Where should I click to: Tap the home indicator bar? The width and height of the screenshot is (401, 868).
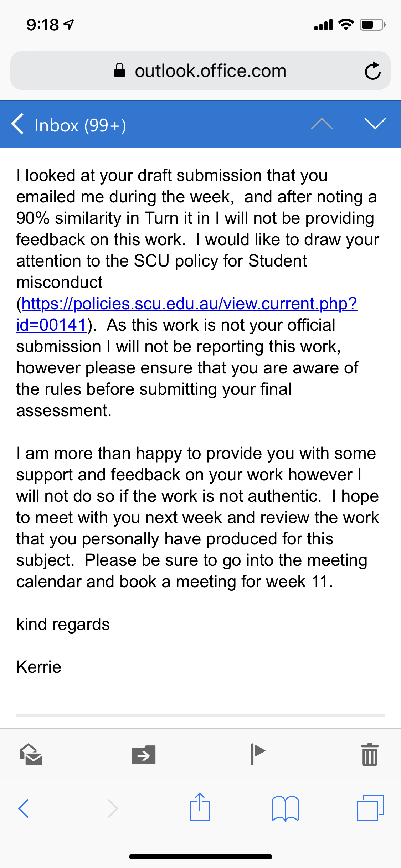pos(201,857)
